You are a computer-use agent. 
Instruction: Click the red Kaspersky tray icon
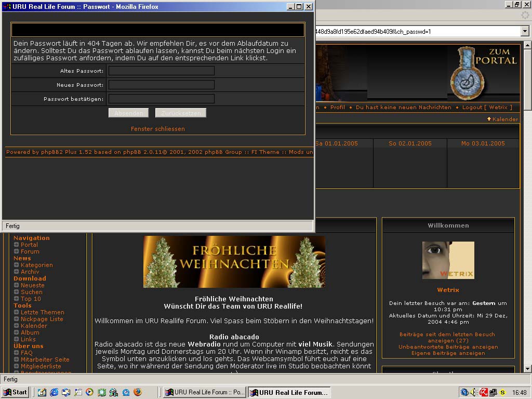click(483, 392)
